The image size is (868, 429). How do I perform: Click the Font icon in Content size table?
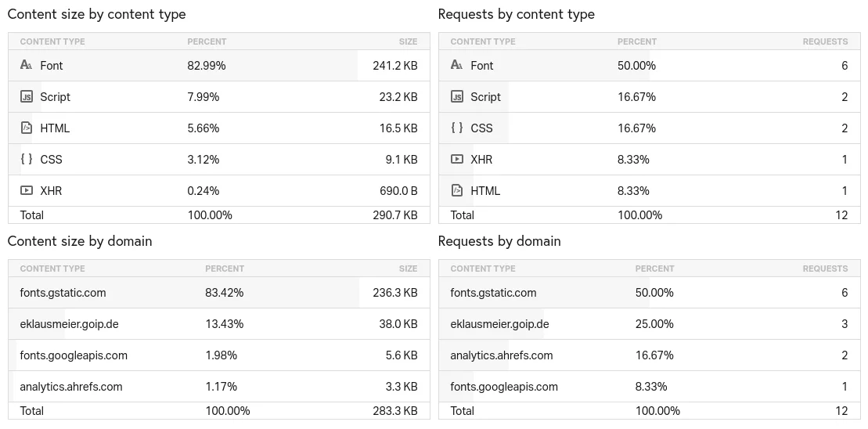(x=27, y=66)
